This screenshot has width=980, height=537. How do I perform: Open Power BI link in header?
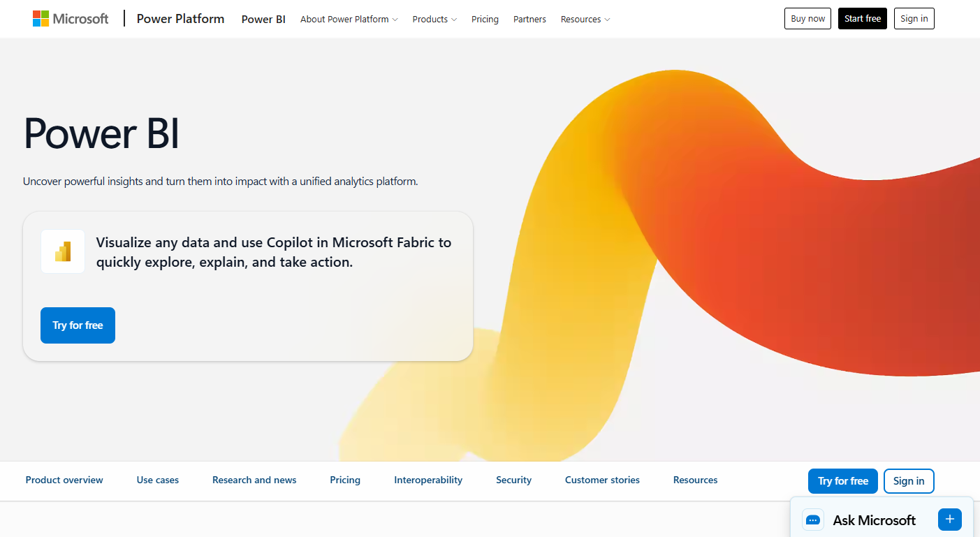(x=263, y=19)
